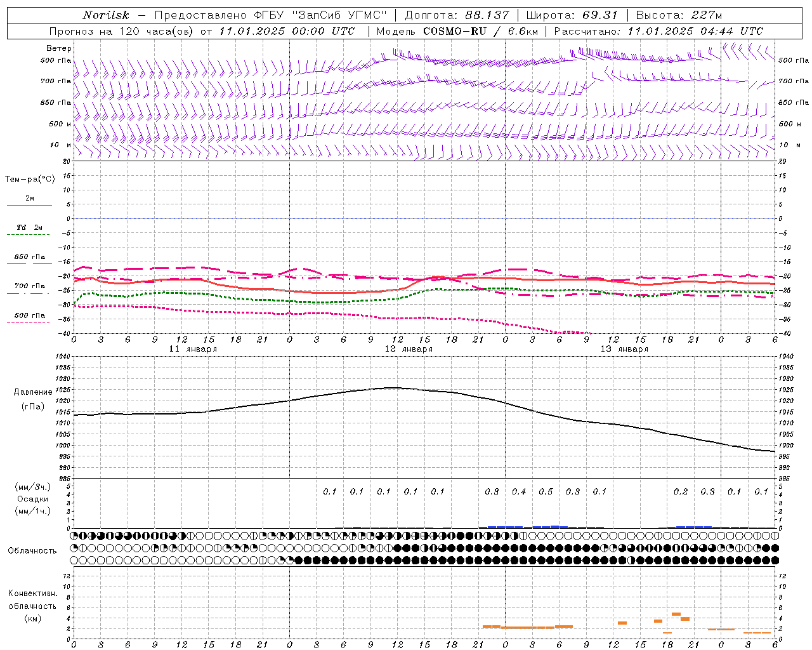Select the Тем-ра(°C) axis label
The width and height of the screenshot is (812, 650).
30,180
